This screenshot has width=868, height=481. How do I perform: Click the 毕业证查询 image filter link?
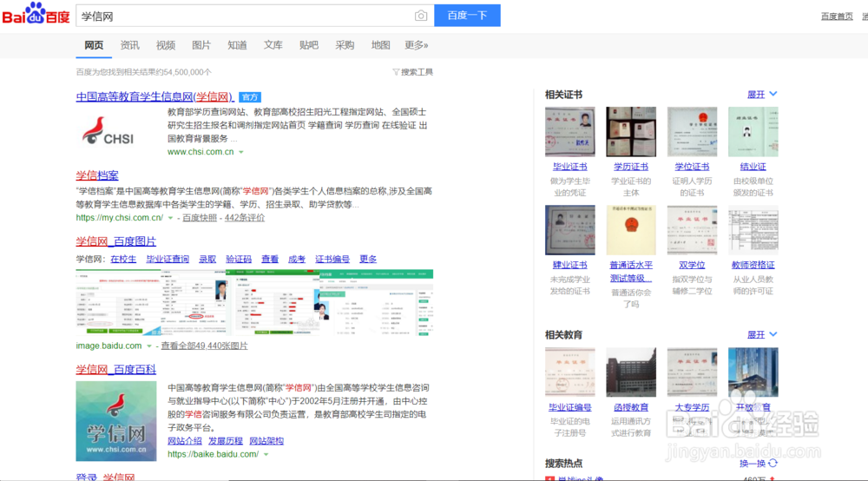(168, 259)
